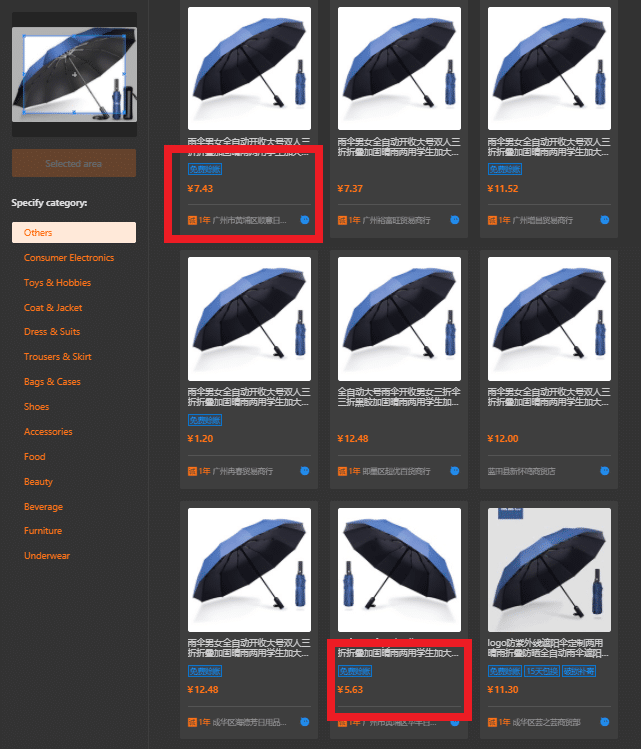641x749 pixels.
Task: Click chat icon on the ¥7.43 listing
Action: [x=305, y=220]
